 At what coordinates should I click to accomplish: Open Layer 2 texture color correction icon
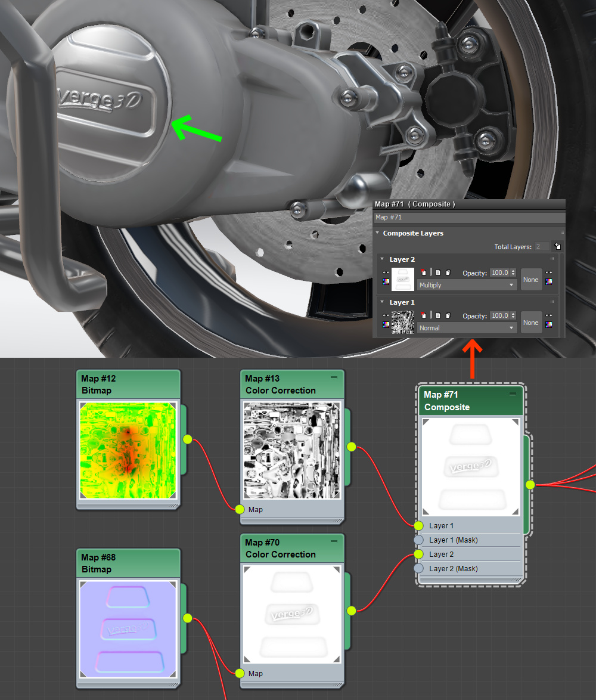pos(386,281)
